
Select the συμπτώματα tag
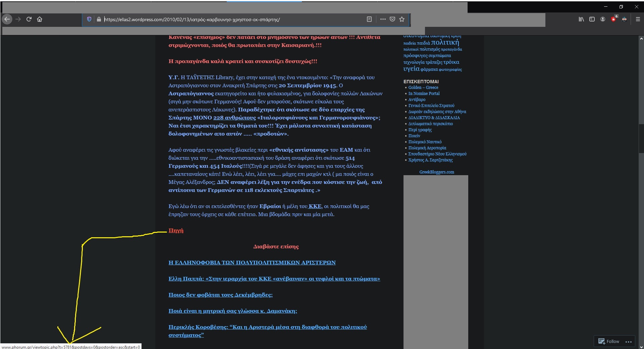pos(440,56)
